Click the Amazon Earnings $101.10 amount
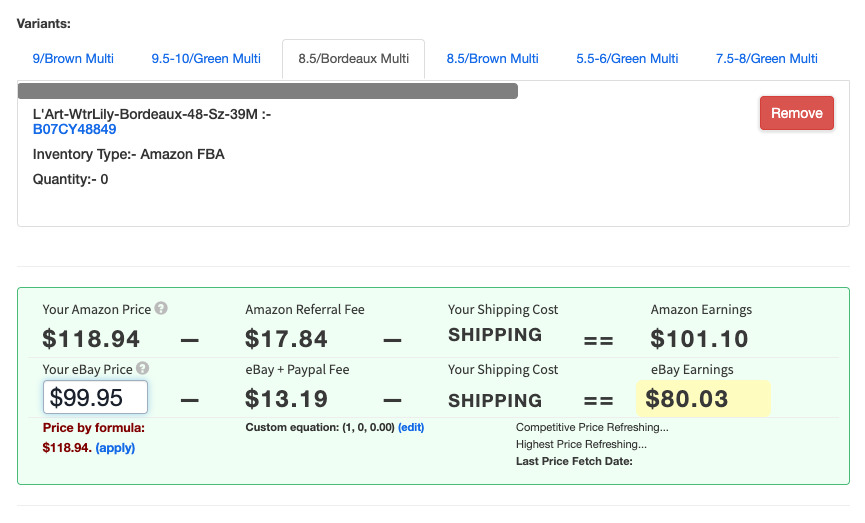Screen dimensions: 865x523 click(x=699, y=339)
